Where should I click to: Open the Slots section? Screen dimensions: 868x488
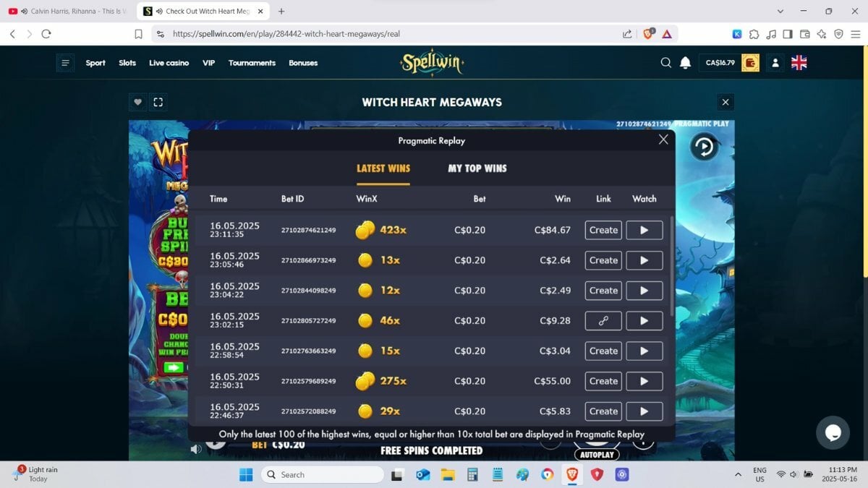127,63
